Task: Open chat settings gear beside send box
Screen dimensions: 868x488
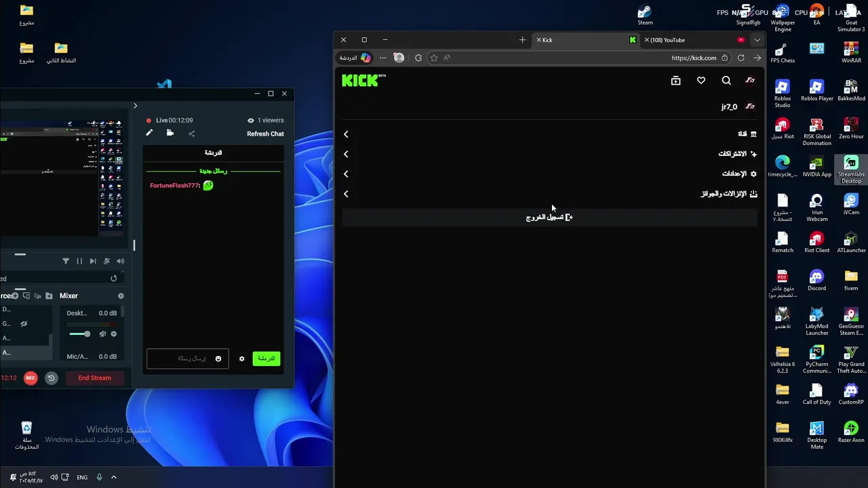Action: 241,359
